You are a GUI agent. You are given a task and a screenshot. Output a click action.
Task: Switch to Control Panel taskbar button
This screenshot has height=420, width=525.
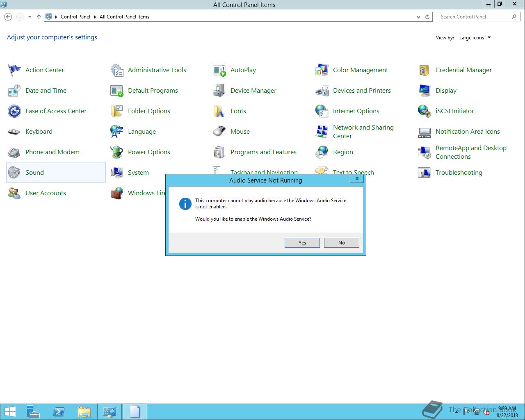pos(110,412)
